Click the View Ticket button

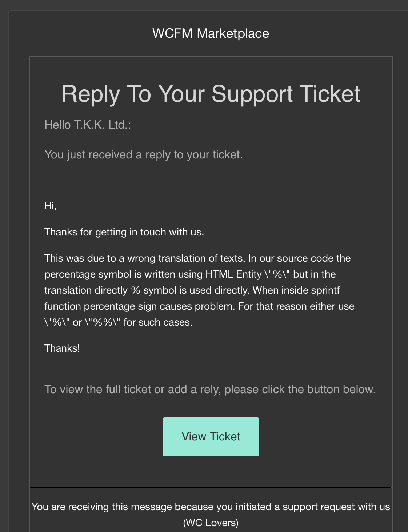point(211,436)
